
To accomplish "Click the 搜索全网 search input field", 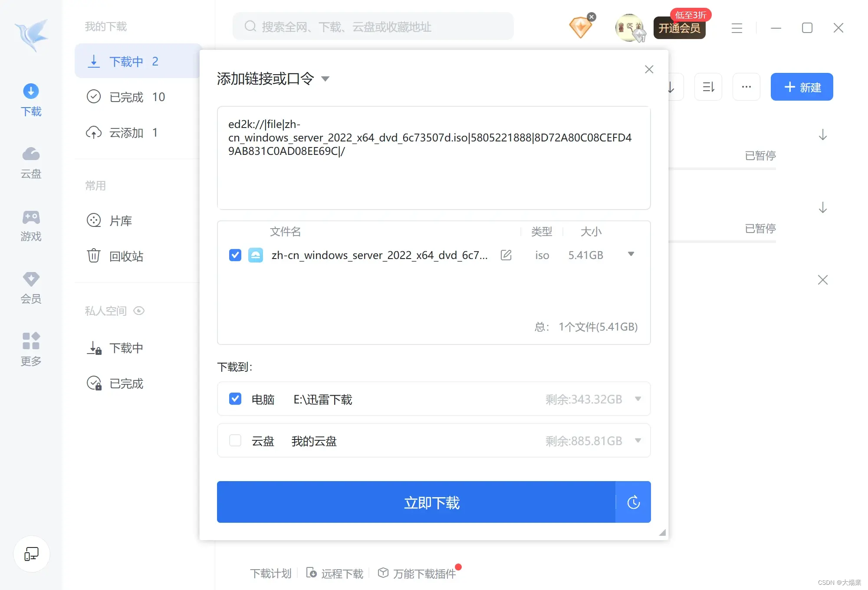I will click(373, 27).
